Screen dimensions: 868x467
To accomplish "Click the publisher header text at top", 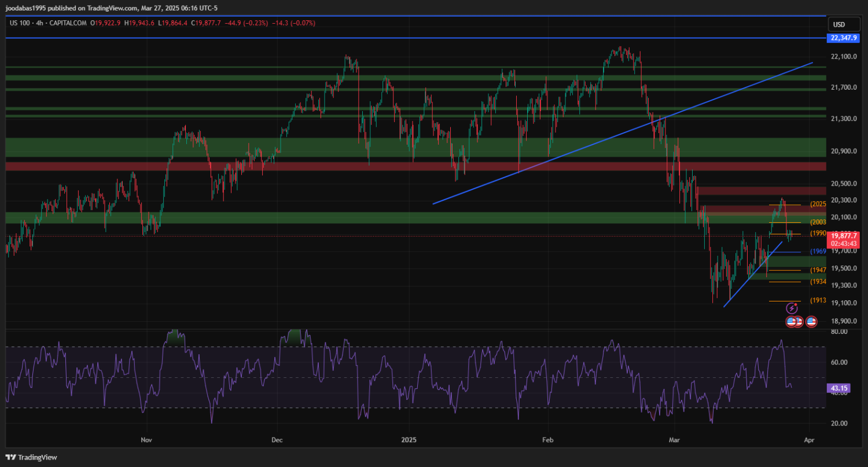I will tap(111, 8).
